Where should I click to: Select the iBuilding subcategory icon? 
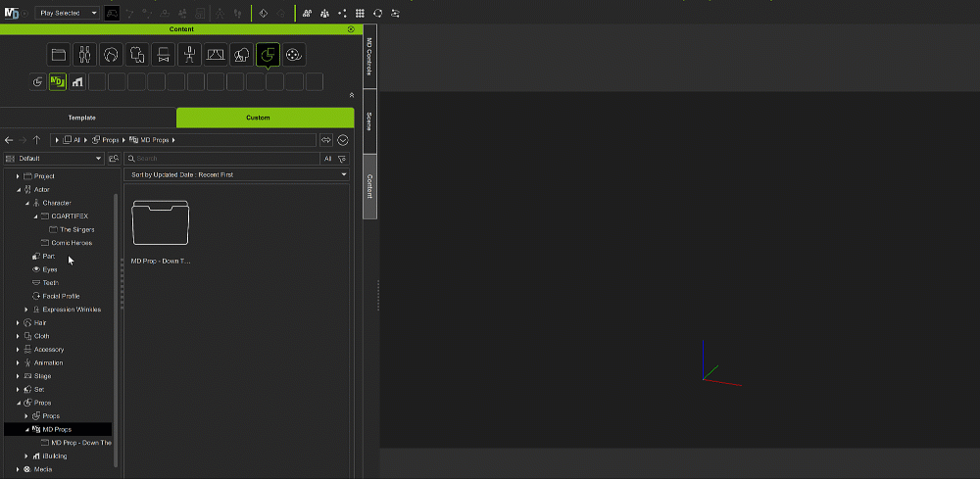pyautogui.click(x=77, y=81)
